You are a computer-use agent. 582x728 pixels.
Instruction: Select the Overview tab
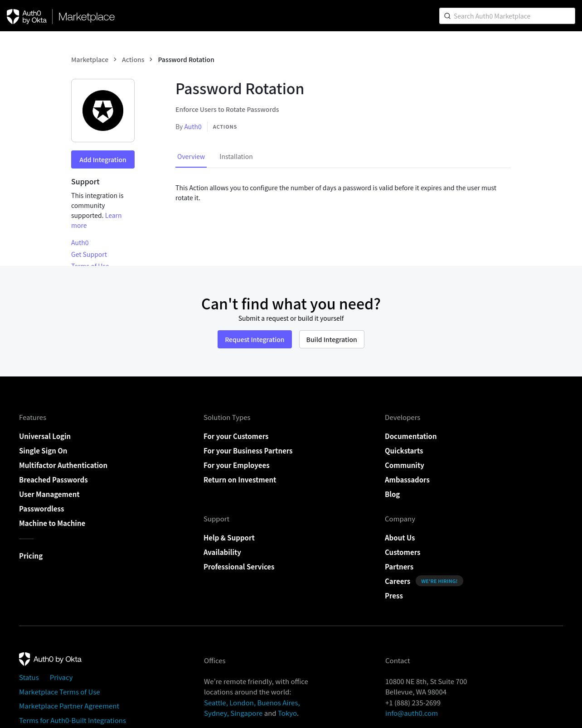[x=191, y=157]
